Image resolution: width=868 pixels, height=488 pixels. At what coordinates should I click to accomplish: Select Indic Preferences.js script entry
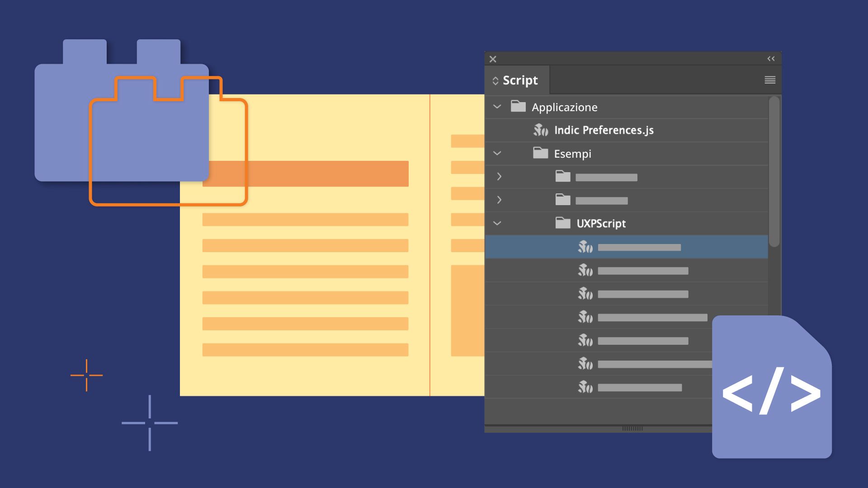[604, 130]
